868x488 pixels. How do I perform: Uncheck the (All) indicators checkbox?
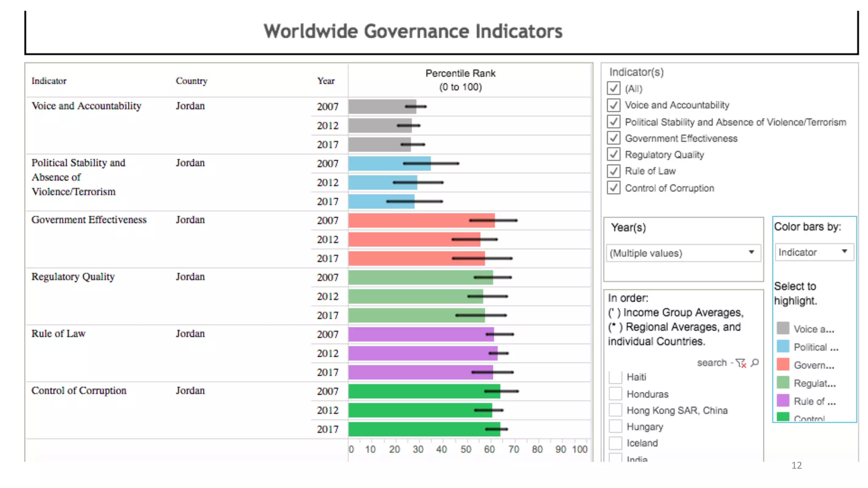pyautogui.click(x=613, y=89)
